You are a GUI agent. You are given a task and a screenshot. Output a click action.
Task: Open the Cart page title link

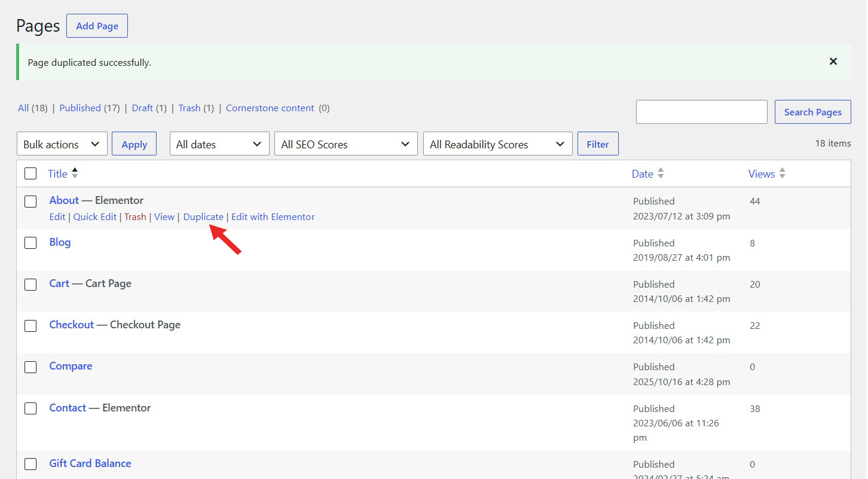[x=59, y=283]
